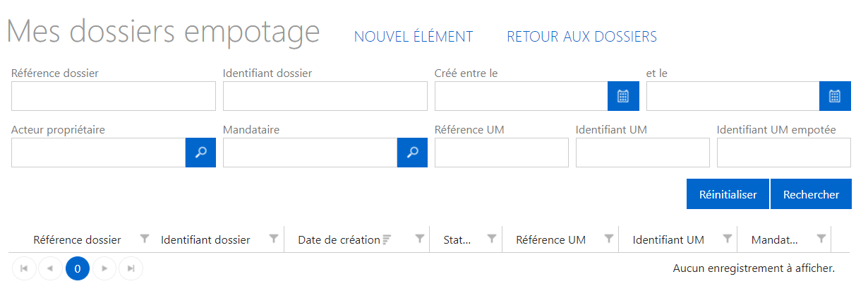Open the Référence dossier column filter
This screenshot has height=291, width=868.
(145, 239)
